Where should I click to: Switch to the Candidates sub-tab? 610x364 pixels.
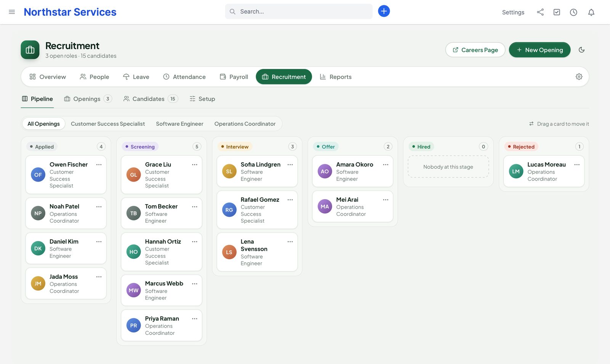[x=151, y=99]
